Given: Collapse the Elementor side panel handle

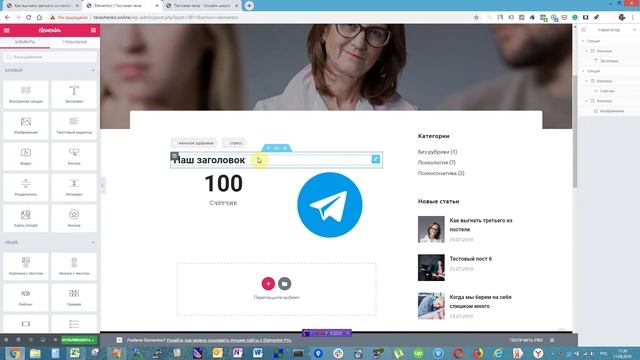Looking at the screenshot, I should pyautogui.click(x=102, y=186).
